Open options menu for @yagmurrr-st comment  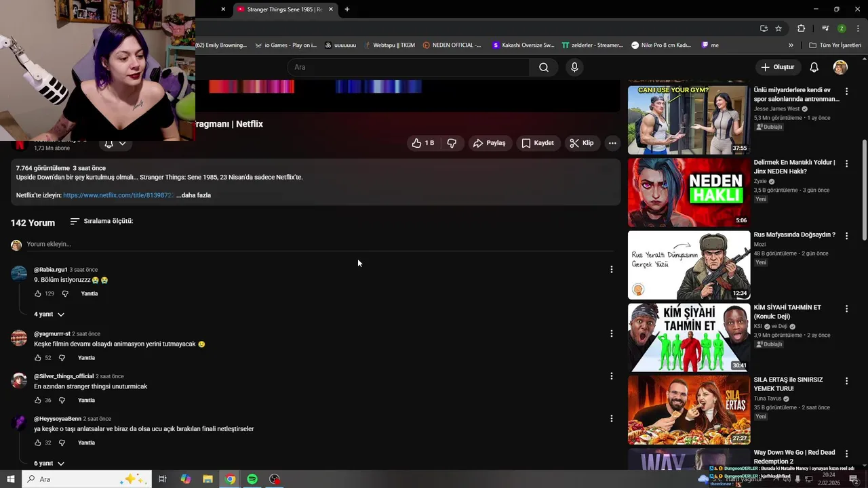tap(611, 333)
